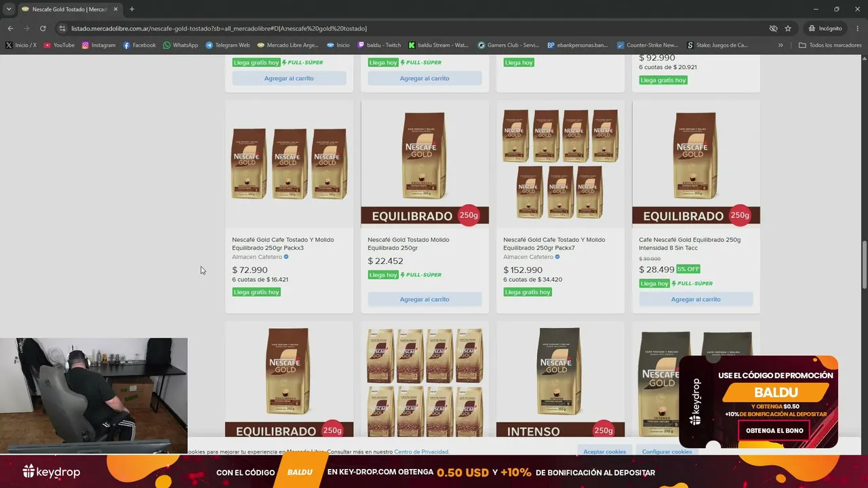Viewport: 868px width, 488px height.
Task: Open 'Nescafé Gold Tostado Molido Equilibrado 250gr' title
Action: pos(408,243)
